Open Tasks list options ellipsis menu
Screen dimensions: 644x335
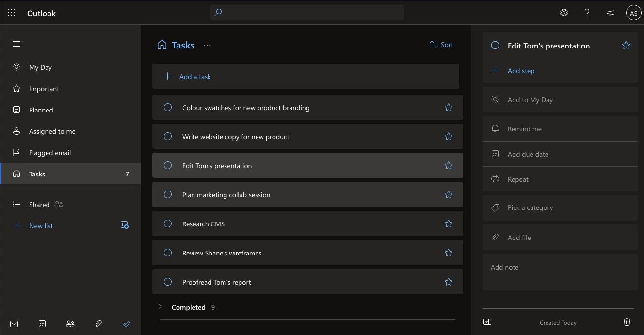(x=207, y=45)
